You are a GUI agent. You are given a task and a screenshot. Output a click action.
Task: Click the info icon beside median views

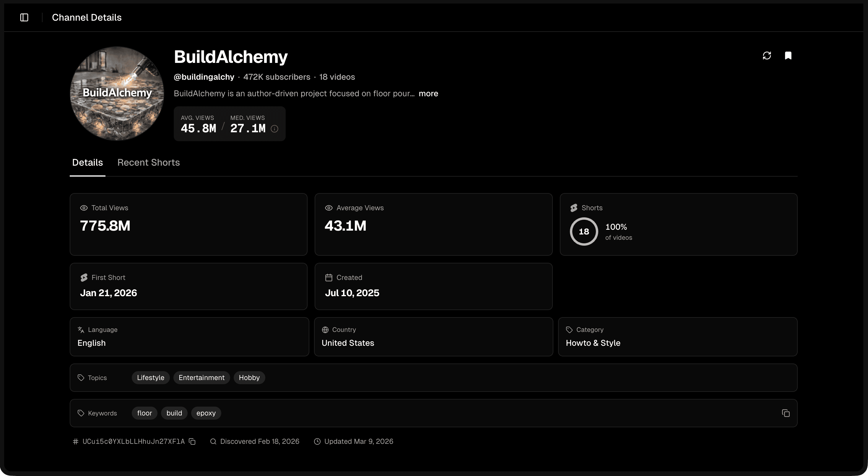click(274, 129)
